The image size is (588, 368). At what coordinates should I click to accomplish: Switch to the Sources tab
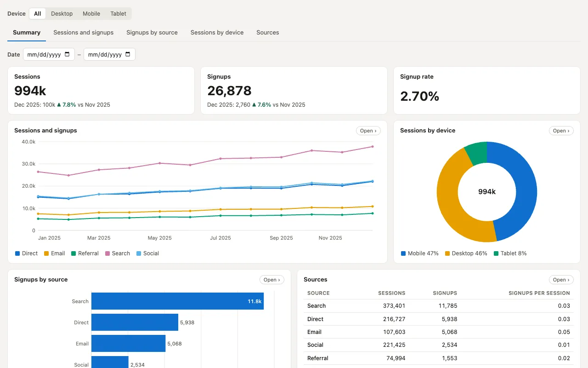(x=268, y=33)
